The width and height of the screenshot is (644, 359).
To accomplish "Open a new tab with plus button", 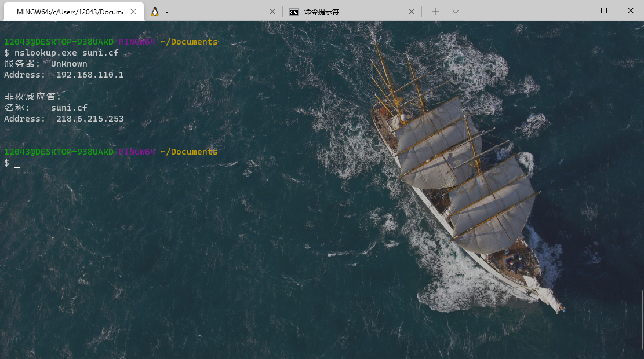I will pos(436,12).
